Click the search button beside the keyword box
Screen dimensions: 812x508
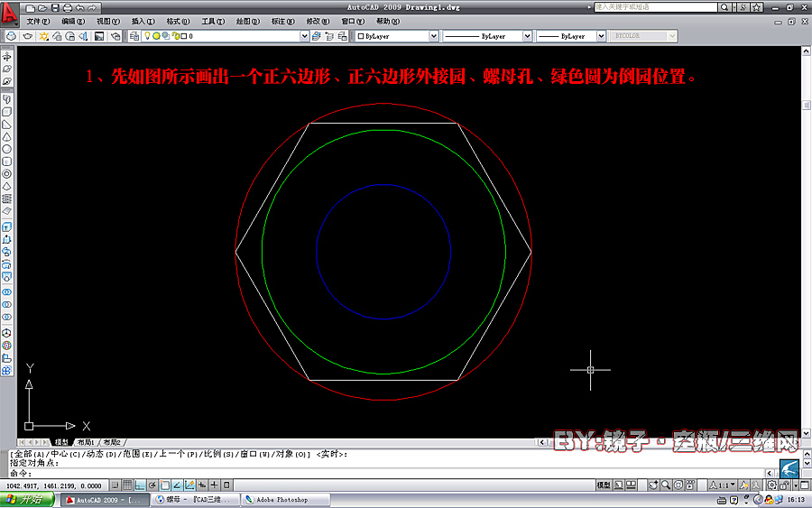(x=724, y=7)
